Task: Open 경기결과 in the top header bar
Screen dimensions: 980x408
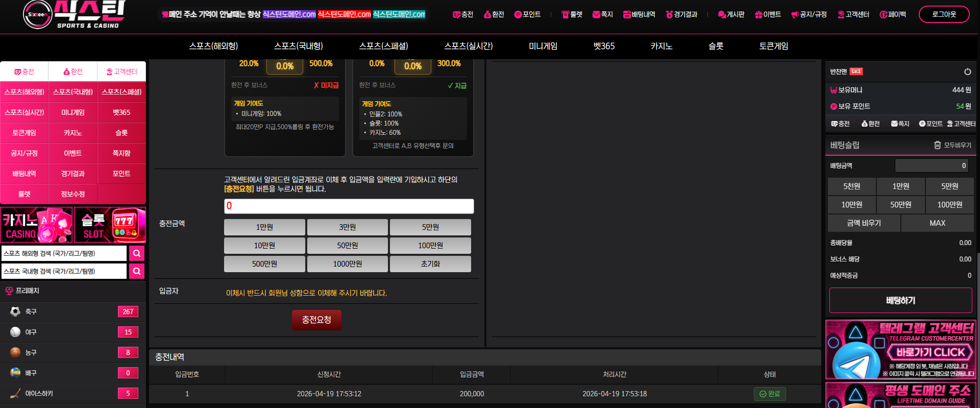Action: pos(681,14)
